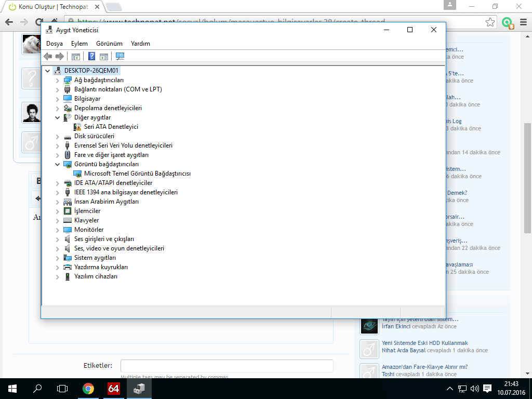The height and width of the screenshot is (399, 532).
Task: Select Ses, video ve oyun denetleyicileri row
Action: coord(119,248)
